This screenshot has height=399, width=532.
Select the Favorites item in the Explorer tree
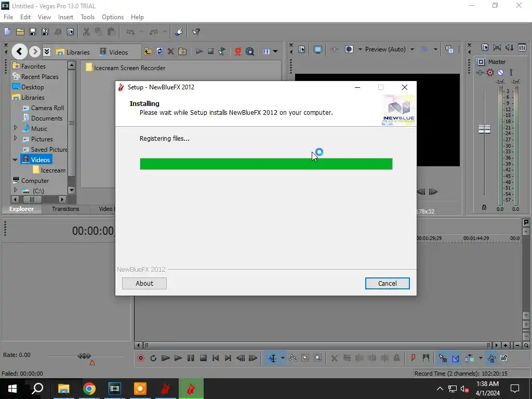pyautogui.click(x=29, y=66)
